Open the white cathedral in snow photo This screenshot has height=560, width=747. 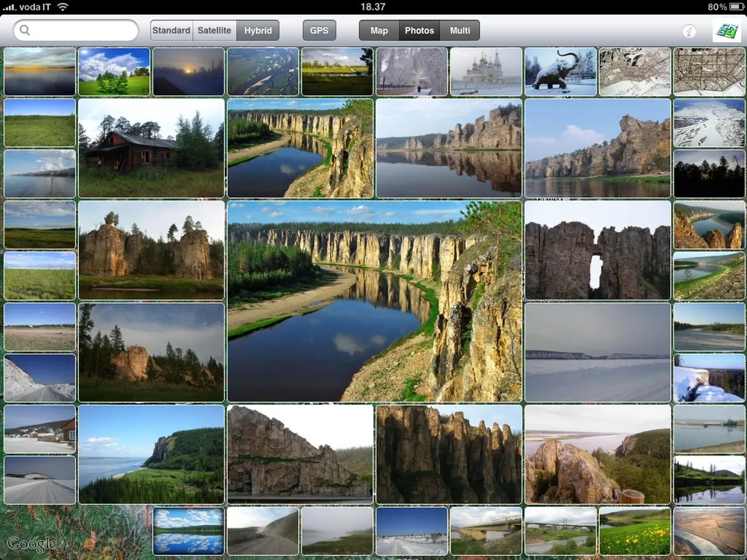coord(486,72)
